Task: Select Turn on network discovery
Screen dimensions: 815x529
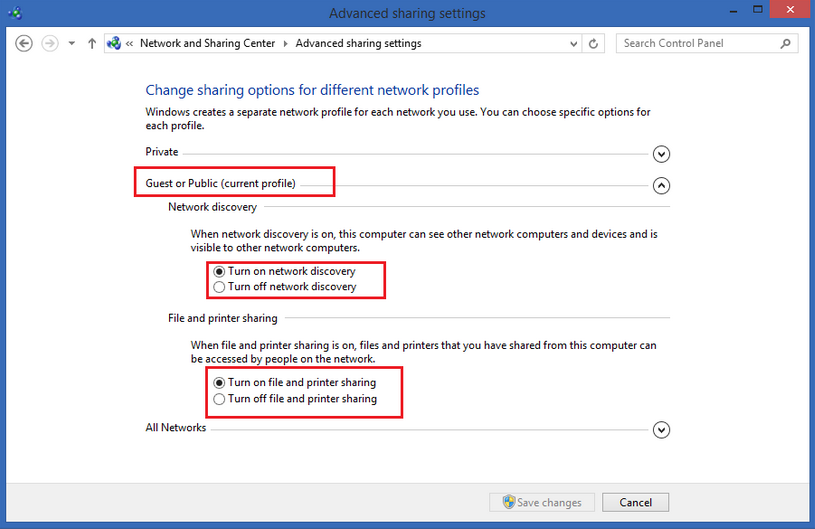Action: pyautogui.click(x=284, y=271)
